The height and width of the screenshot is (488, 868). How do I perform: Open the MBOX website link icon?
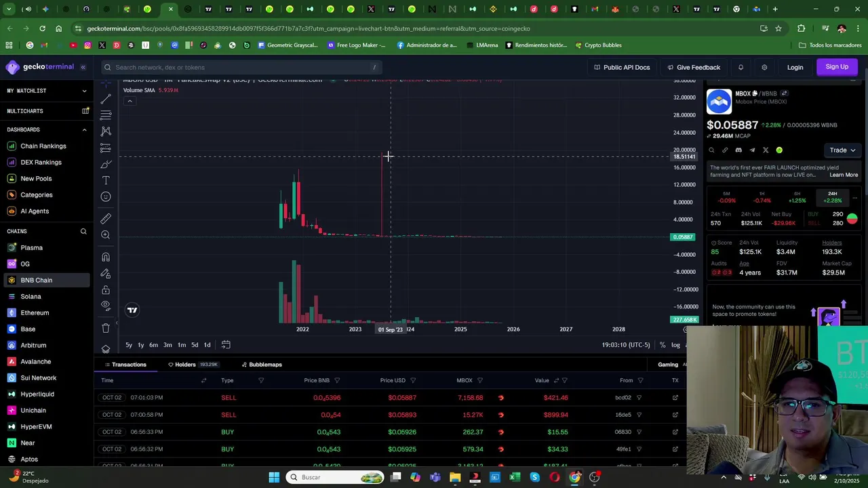pyautogui.click(x=725, y=150)
